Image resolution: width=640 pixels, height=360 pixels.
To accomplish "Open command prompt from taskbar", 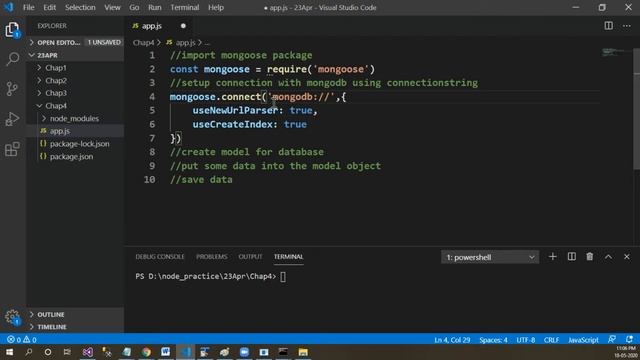I will pos(283,352).
